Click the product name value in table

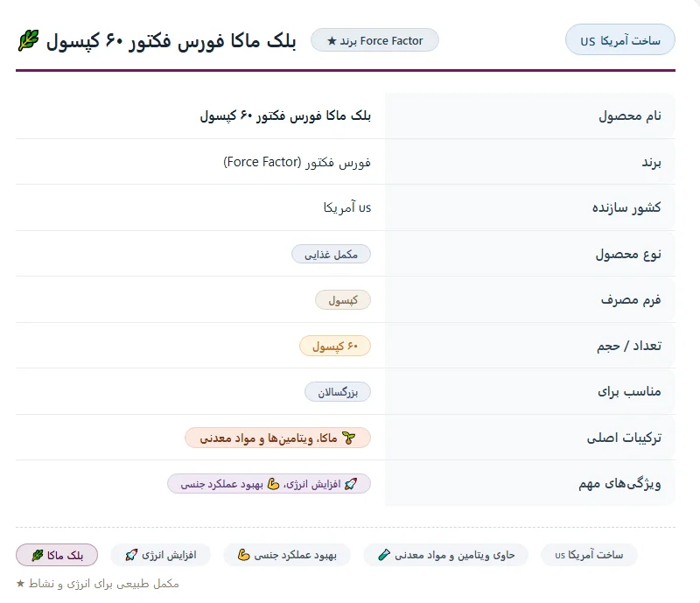pos(285,116)
